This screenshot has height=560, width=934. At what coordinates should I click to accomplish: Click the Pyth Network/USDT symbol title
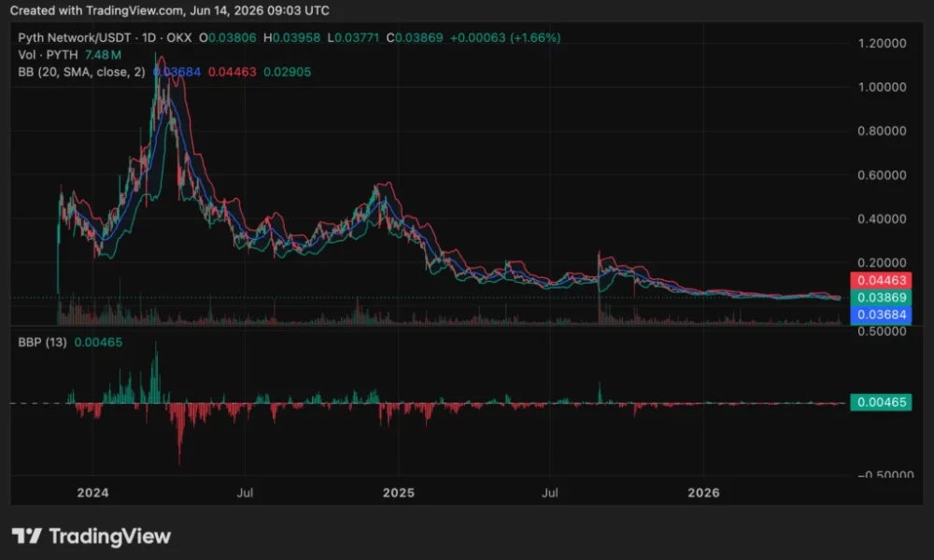pyautogui.click(x=75, y=37)
